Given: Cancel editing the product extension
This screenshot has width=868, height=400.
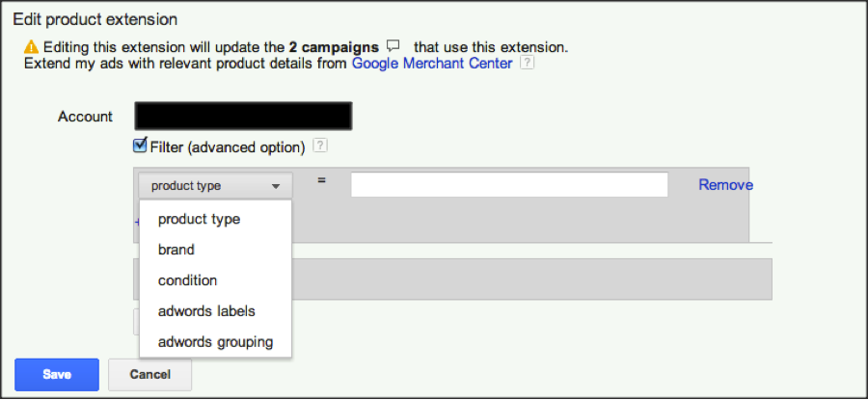Looking at the screenshot, I should point(149,374).
